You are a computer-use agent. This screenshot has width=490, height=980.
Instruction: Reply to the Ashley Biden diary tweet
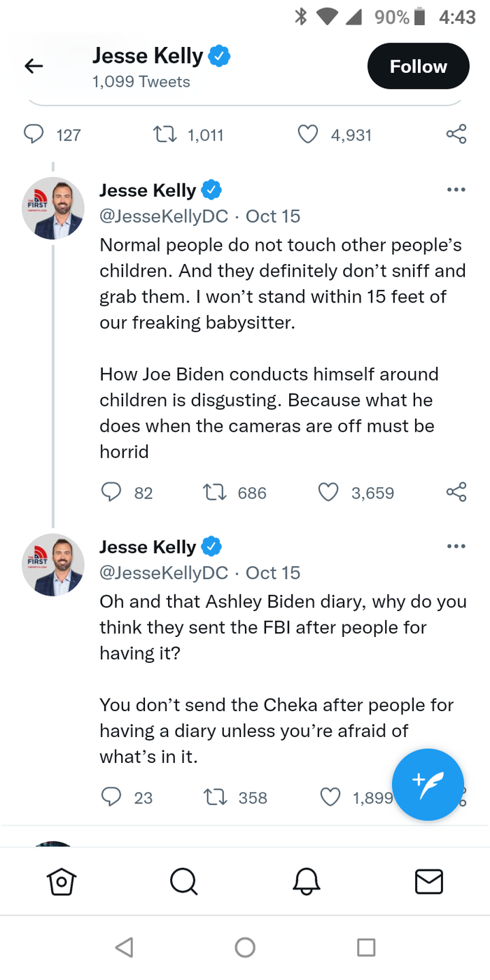(x=111, y=797)
